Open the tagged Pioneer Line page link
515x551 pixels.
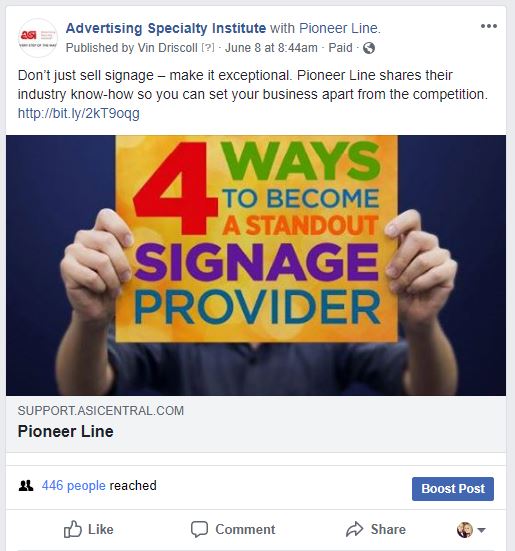pyautogui.click(x=339, y=28)
